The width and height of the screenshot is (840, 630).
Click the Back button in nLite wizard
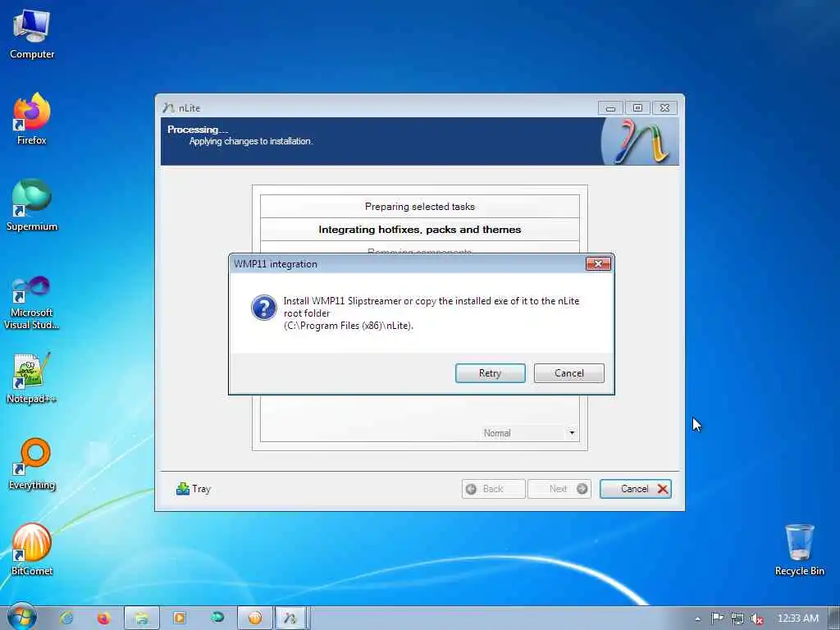point(493,489)
